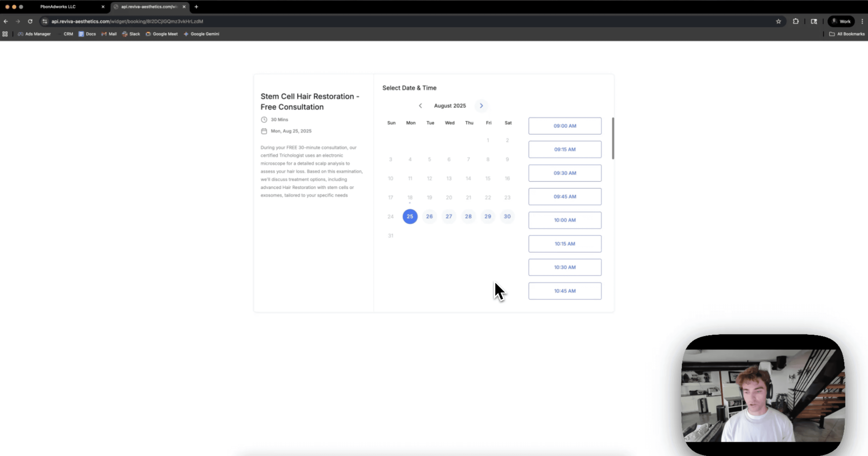Select the 10:30 AM time slot
Image resolution: width=868 pixels, height=456 pixels.
[x=565, y=267]
